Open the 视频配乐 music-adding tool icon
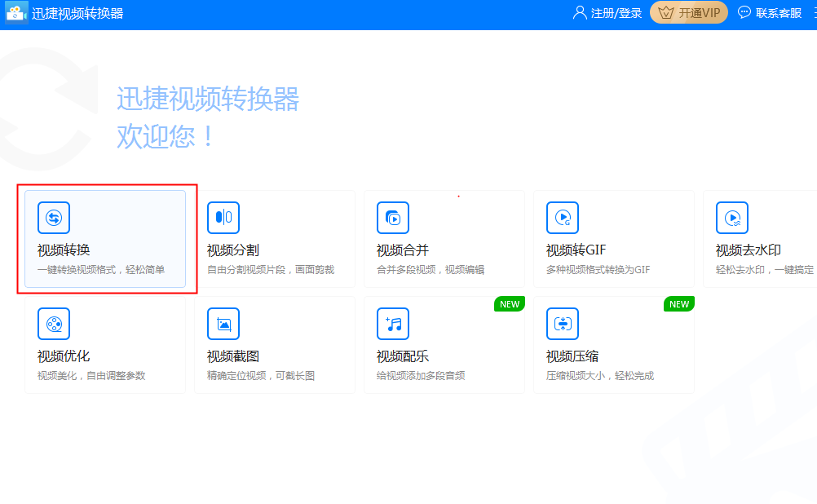Image resolution: width=817 pixels, height=504 pixels. pos(392,323)
